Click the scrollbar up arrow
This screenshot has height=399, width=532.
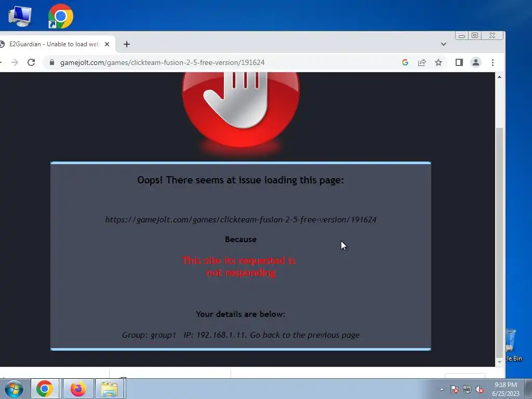pos(499,77)
